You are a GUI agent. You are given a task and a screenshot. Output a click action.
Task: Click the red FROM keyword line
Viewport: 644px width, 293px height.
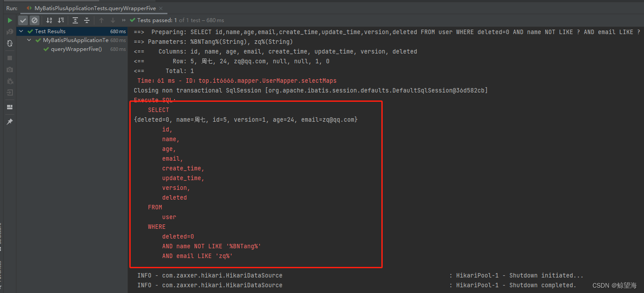tap(155, 207)
